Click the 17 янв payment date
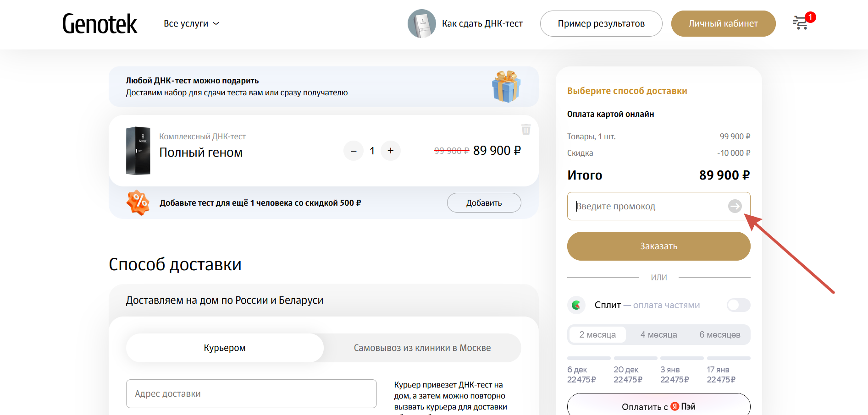 (718, 370)
